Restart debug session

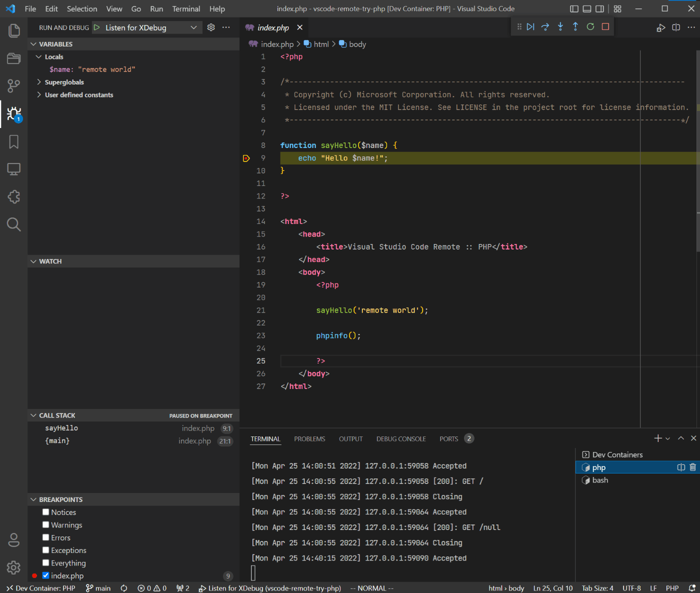click(590, 26)
